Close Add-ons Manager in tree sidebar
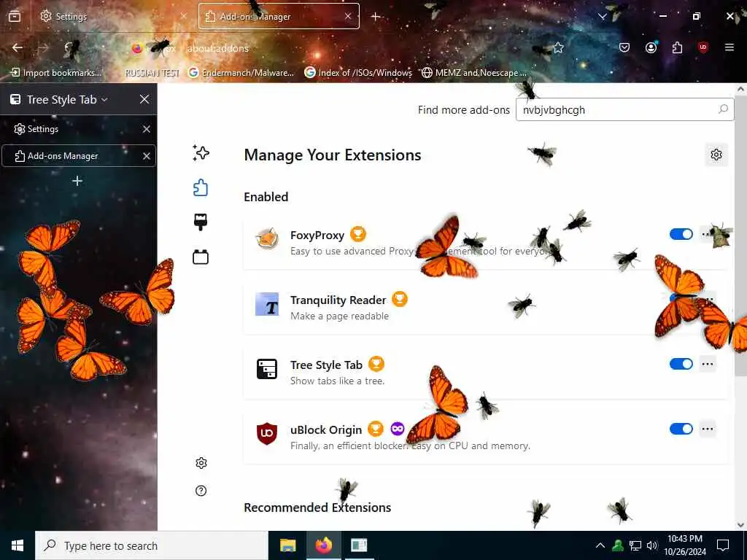 click(146, 156)
